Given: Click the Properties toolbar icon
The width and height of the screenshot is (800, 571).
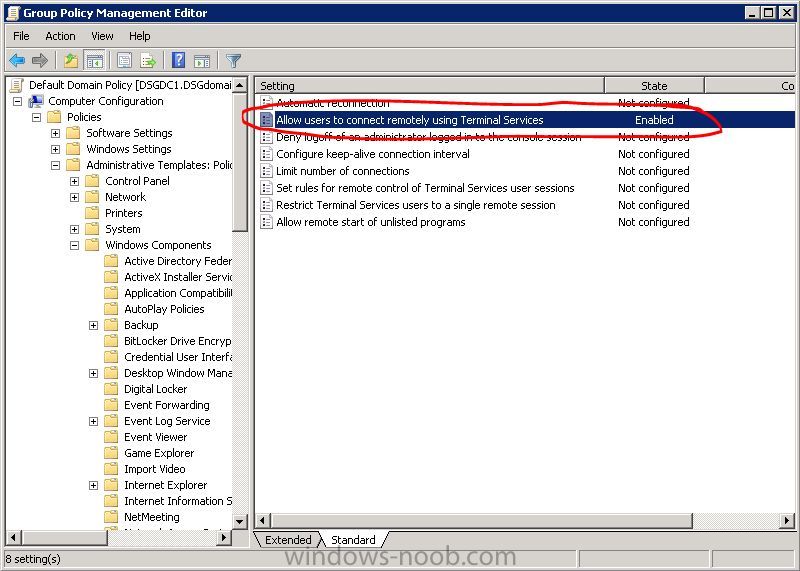Looking at the screenshot, I should (x=124, y=61).
